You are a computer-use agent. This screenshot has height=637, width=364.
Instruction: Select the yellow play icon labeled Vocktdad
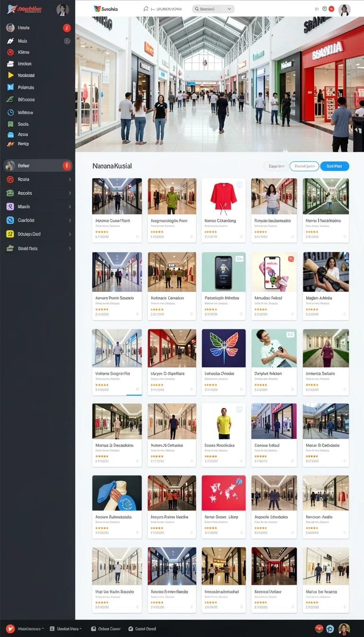pos(10,75)
